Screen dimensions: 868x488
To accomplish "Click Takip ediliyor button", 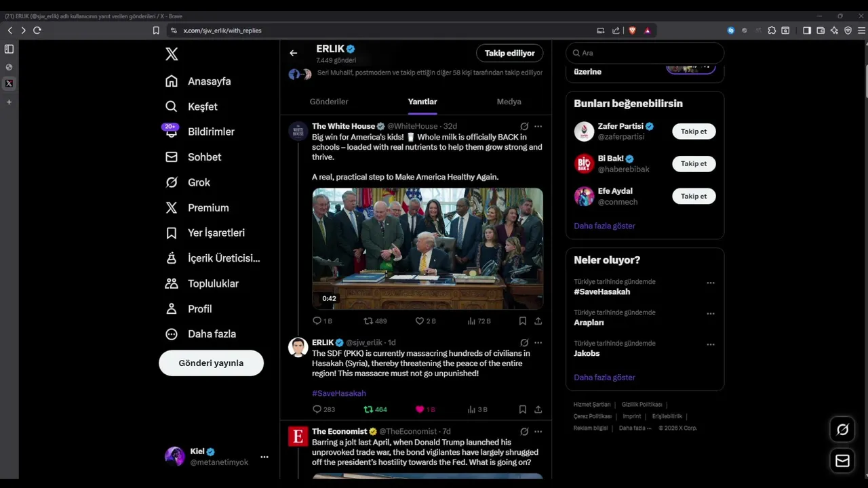I will tap(510, 53).
